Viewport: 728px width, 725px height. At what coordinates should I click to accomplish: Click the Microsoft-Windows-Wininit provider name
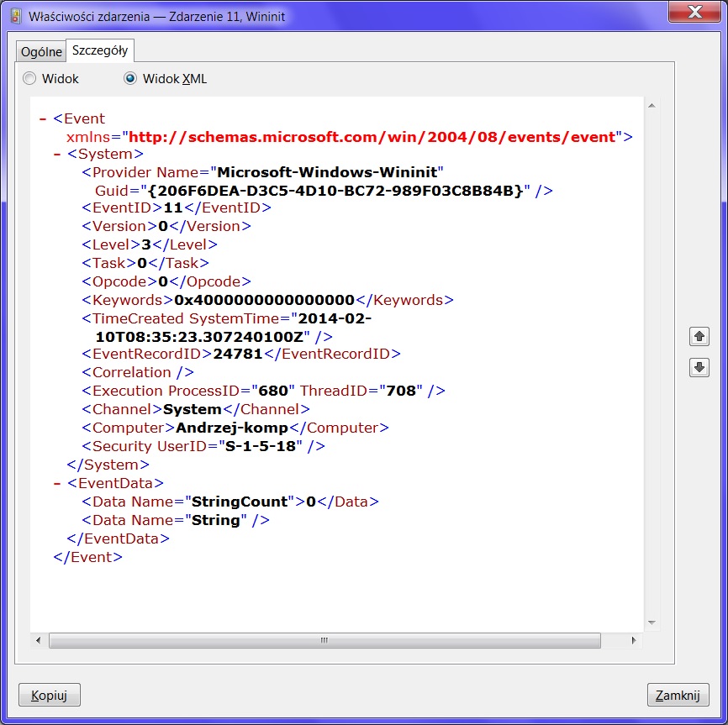(x=327, y=172)
